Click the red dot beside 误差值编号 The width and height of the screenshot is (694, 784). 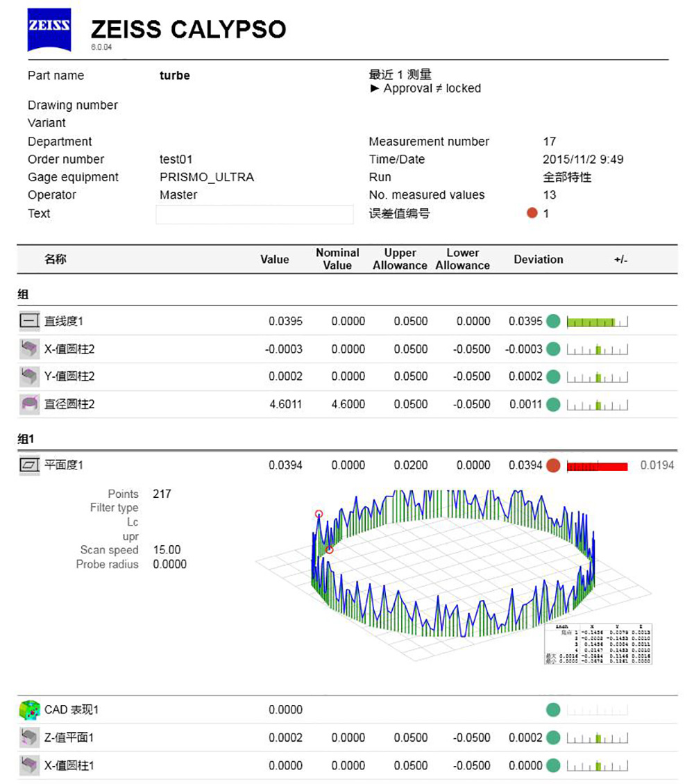pyautogui.click(x=532, y=213)
